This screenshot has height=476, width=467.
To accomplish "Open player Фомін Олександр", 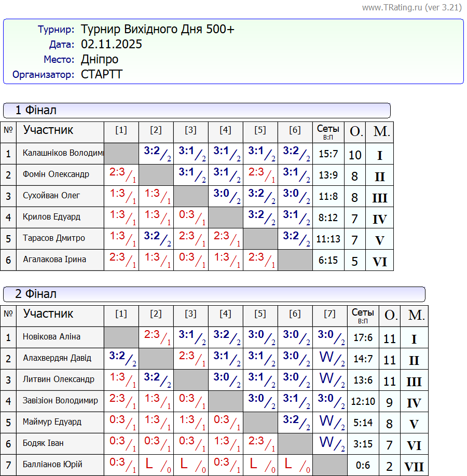I will point(56,174).
